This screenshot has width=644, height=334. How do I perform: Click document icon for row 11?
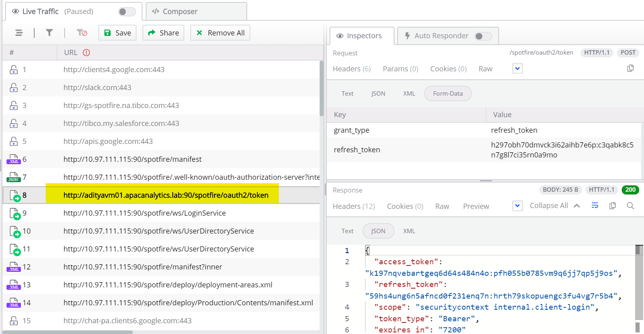[x=15, y=250]
